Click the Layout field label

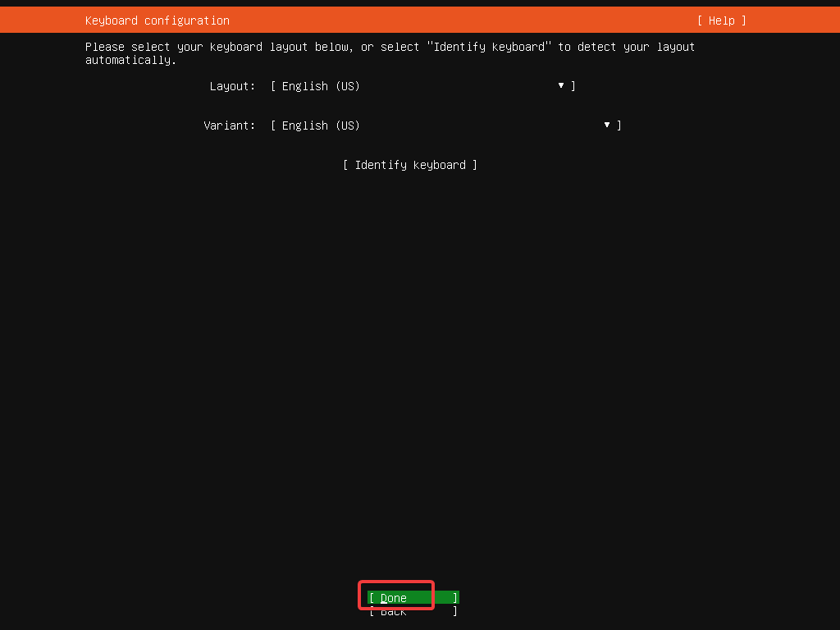[232, 85]
